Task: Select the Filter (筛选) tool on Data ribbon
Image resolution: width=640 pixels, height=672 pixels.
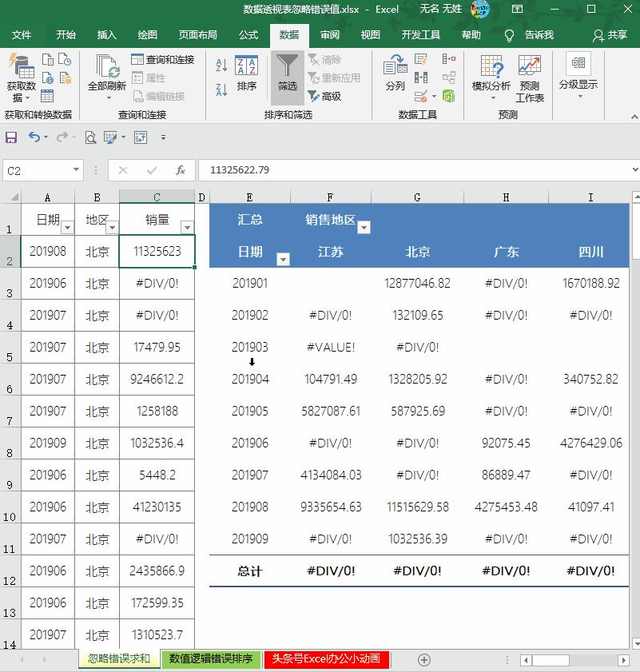Action: tap(287, 78)
